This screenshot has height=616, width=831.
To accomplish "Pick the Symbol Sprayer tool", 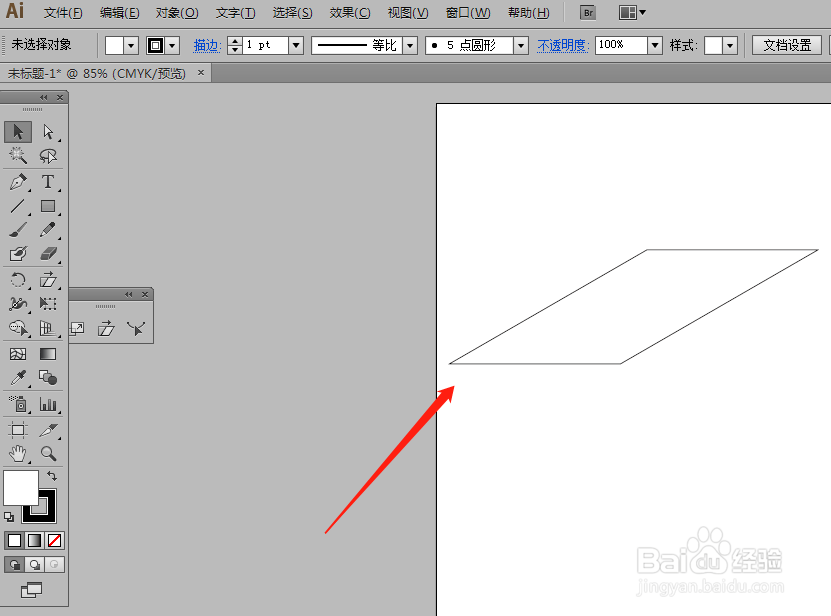I will pyautogui.click(x=18, y=404).
